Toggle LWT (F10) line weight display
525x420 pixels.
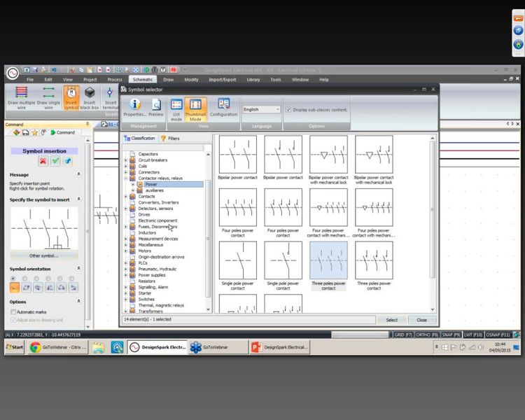(473, 335)
